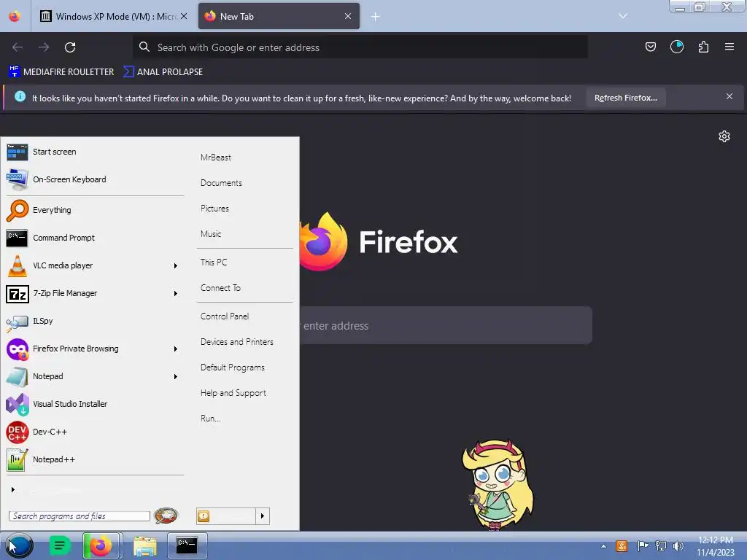Launch Notepad from the Start menu
The image size is (747, 560).
tap(94, 376)
